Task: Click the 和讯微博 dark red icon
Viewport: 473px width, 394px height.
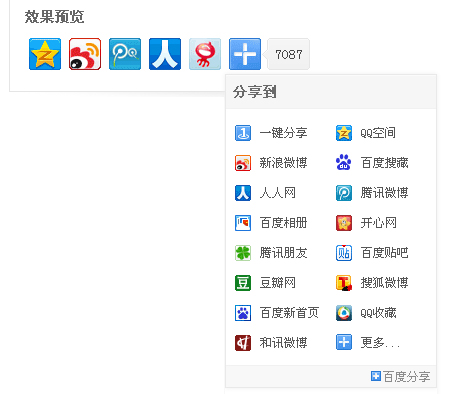Action: [243, 343]
